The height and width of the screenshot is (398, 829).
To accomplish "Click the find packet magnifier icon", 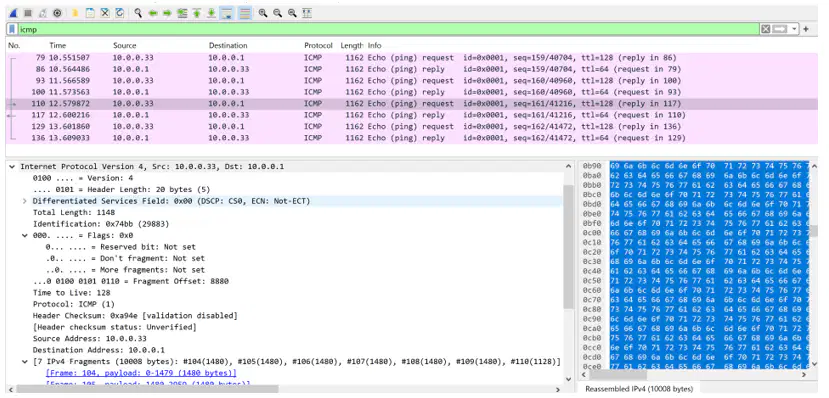I will pyautogui.click(x=138, y=13).
